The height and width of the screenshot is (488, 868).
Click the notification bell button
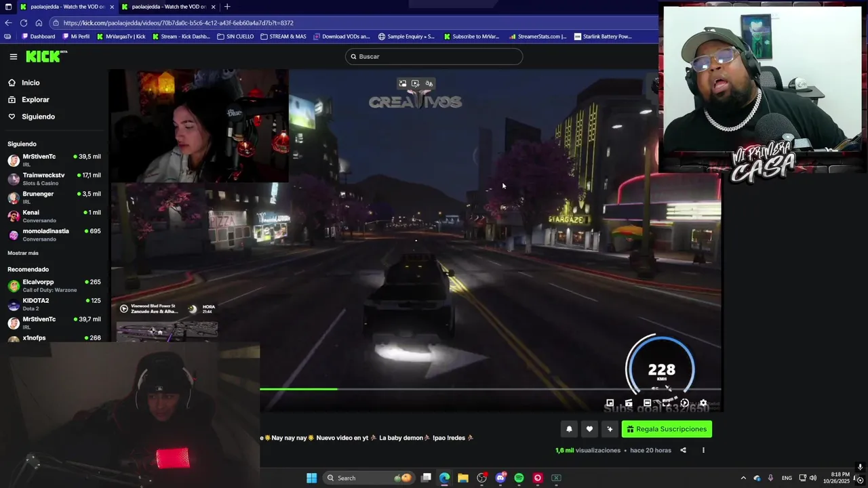[x=569, y=429]
